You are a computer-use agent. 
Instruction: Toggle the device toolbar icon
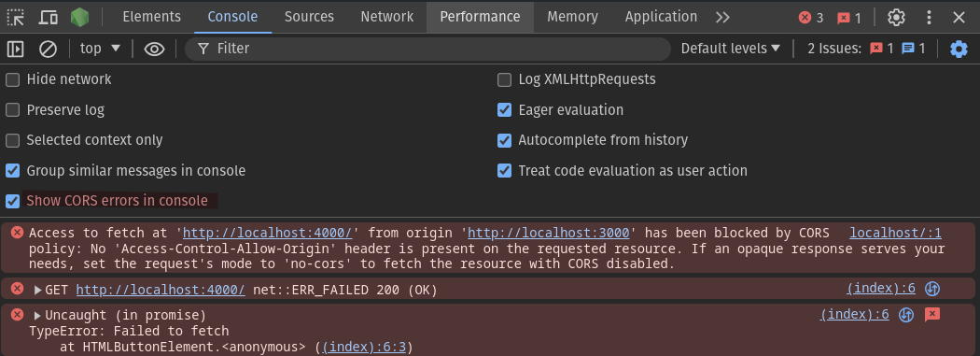point(49,17)
